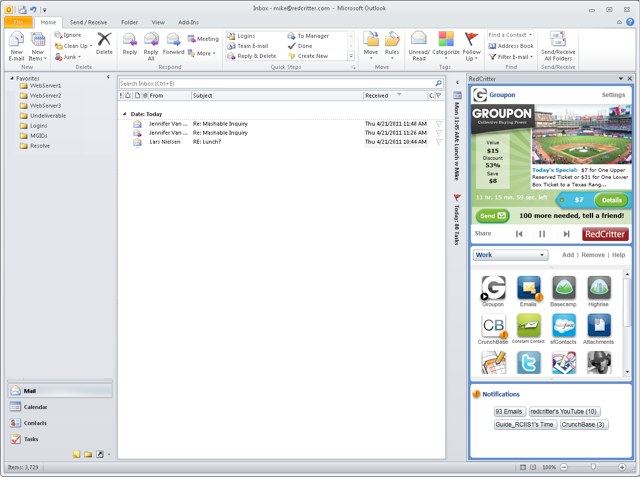This screenshot has height=477, width=640.
Task: Delete the selected message with X icon
Action: coord(104,43)
